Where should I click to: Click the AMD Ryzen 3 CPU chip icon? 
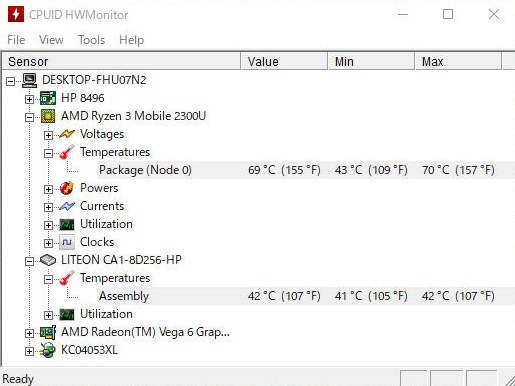click(48, 116)
